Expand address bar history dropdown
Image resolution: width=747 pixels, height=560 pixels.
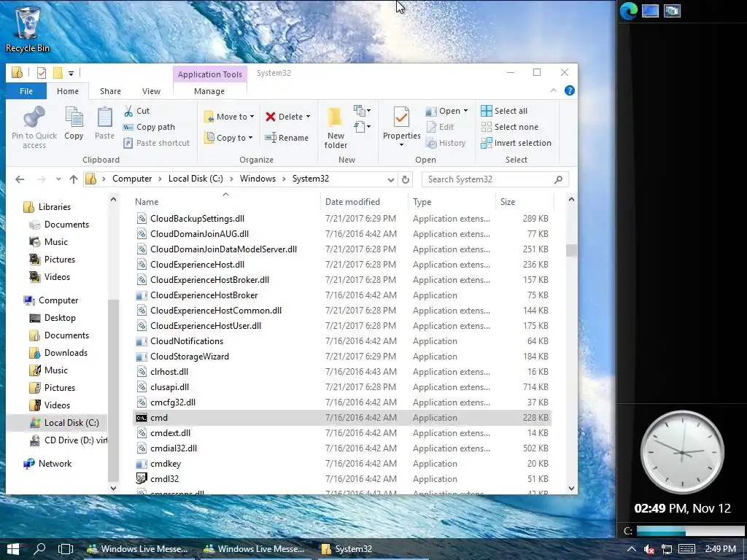pos(391,179)
